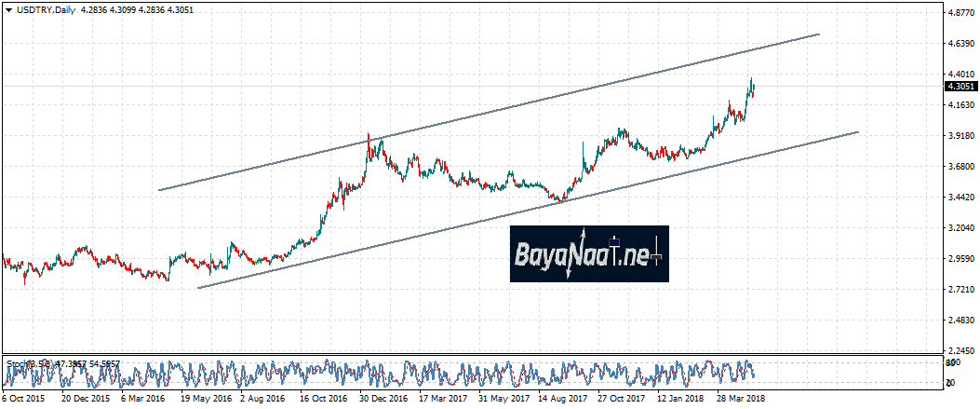The width and height of the screenshot is (980, 409).
Task: Click the latest candle at price peak
Action: tap(751, 86)
